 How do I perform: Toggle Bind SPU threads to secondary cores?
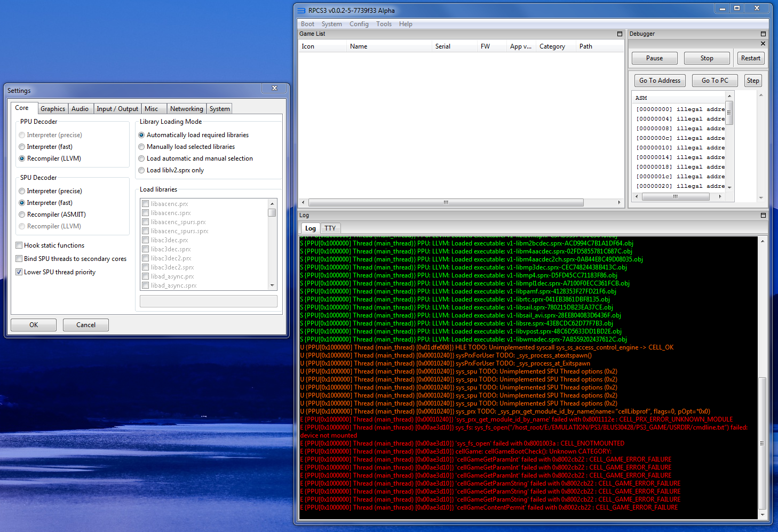click(x=19, y=259)
